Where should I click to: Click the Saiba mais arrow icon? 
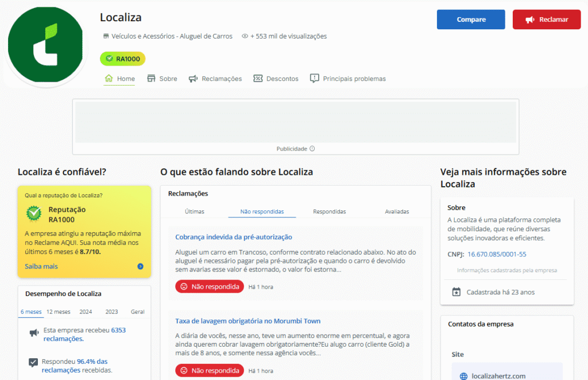(140, 266)
